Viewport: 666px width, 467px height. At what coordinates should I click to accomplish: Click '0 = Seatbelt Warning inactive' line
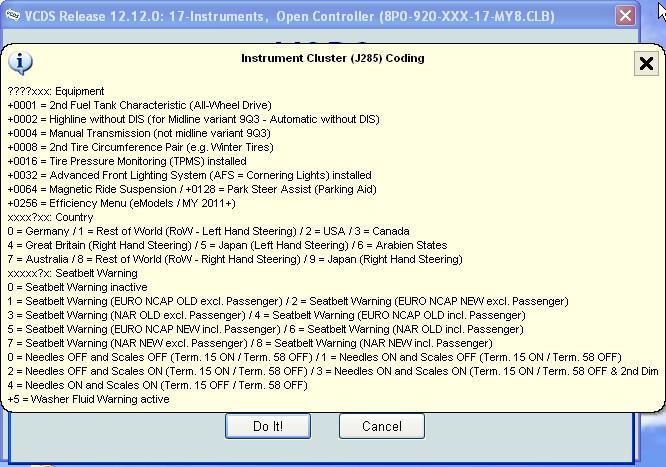tap(77, 288)
